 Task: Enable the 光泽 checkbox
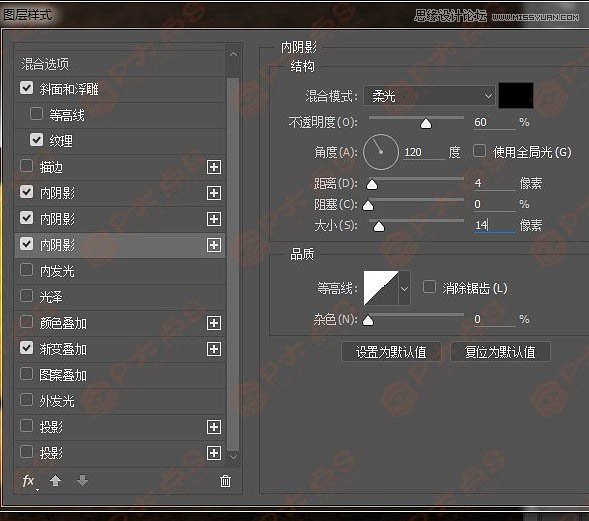click(x=26, y=296)
